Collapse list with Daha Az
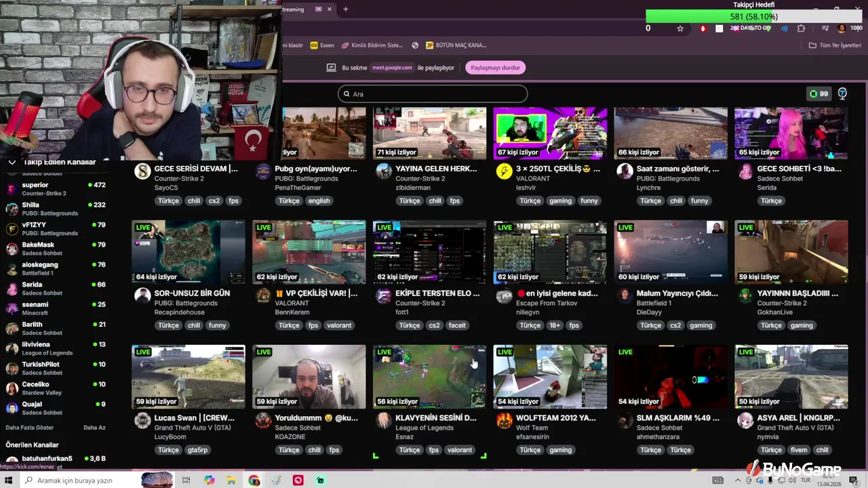The image size is (868, 488). point(94,428)
